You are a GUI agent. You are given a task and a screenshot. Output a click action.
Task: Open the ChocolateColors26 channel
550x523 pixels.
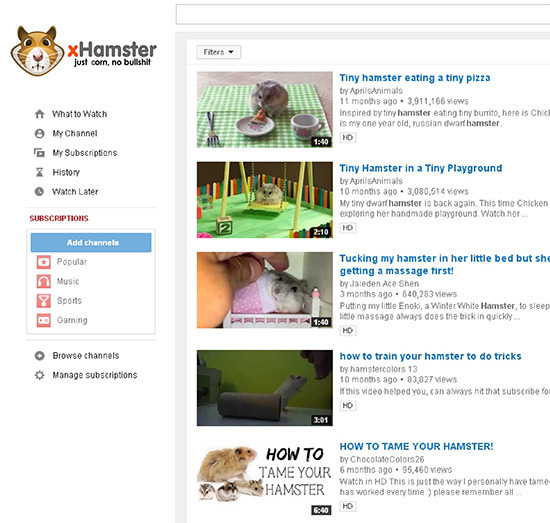click(x=387, y=459)
